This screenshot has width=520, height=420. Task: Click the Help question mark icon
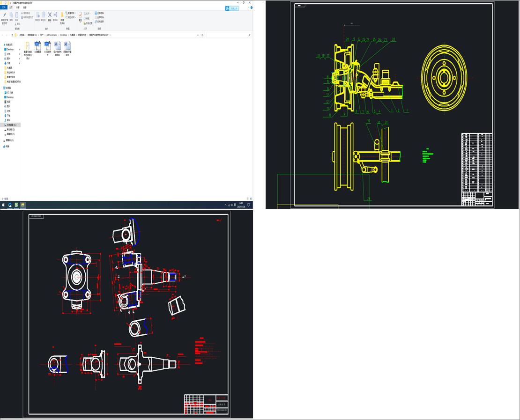(252, 7)
